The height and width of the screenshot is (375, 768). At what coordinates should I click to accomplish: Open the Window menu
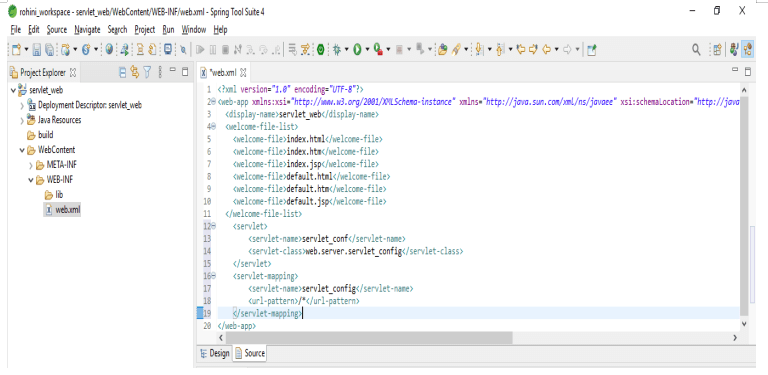(x=194, y=30)
